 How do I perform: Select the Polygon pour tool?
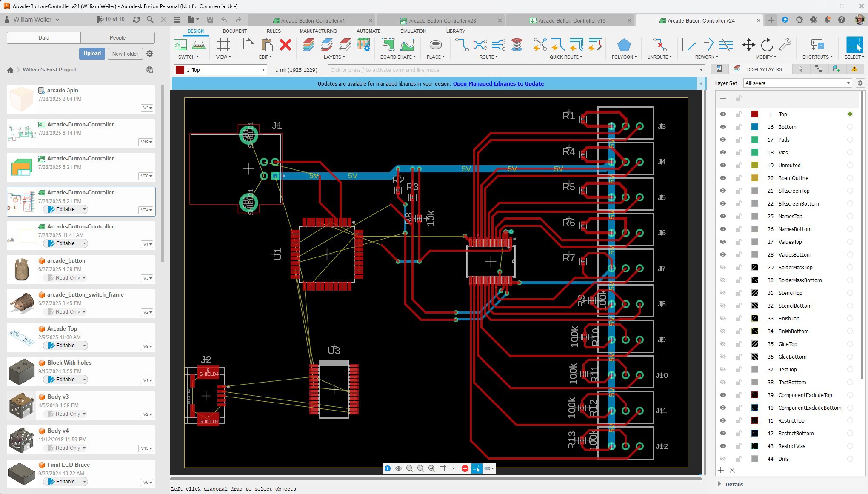click(x=624, y=45)
